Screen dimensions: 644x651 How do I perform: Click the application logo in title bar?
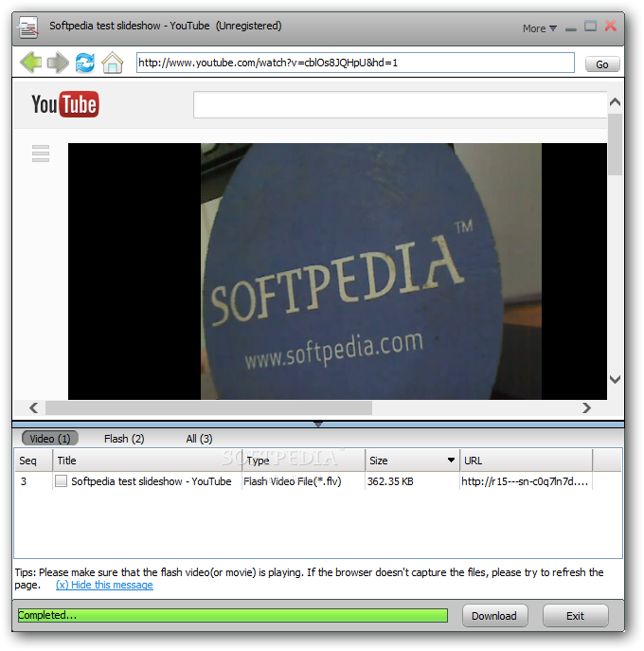pos(27,27)
